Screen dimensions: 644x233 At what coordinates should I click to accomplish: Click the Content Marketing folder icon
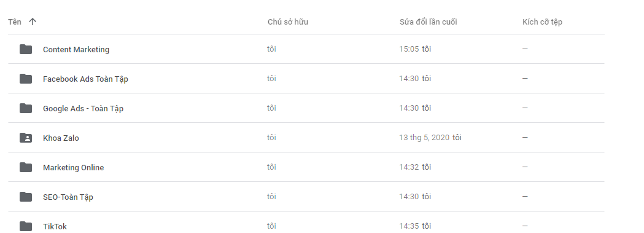coord(25,49)
